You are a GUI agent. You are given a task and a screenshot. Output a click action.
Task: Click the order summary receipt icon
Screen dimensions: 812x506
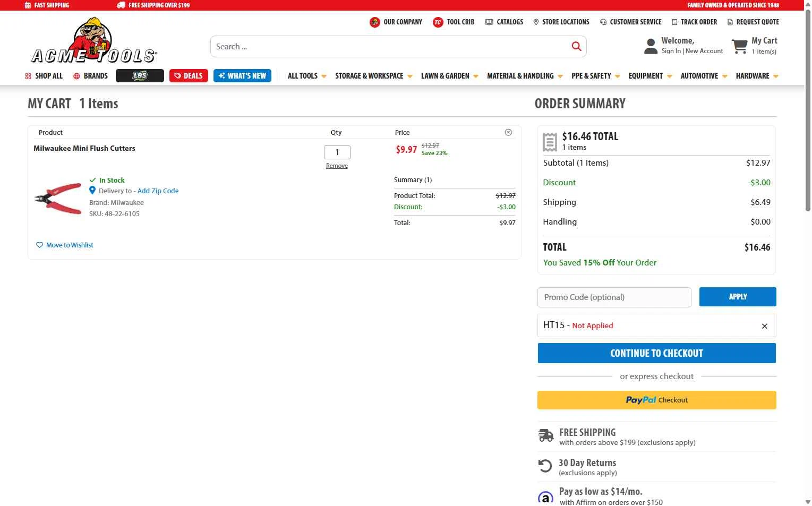550,142
